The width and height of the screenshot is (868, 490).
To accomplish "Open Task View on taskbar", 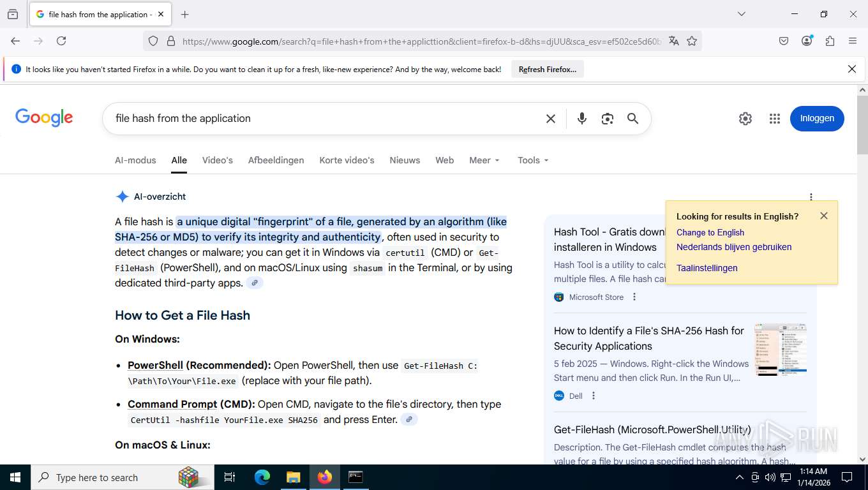I will (x=230, y=477).
